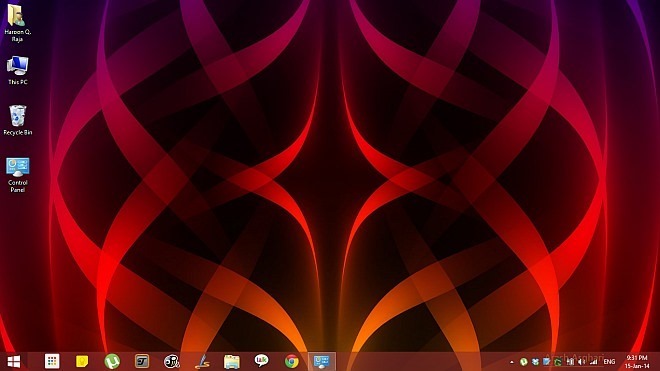Open the uTorrent tray icon
Image resolution: width=660 pixels, height=371 pixels.
(x=524, y=362)
